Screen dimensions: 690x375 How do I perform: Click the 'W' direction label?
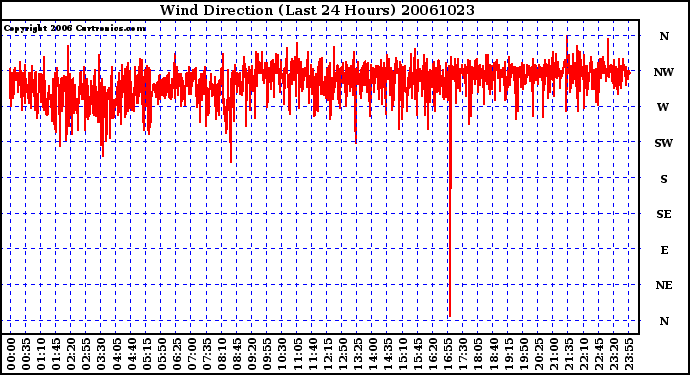(x=663, y=107)
